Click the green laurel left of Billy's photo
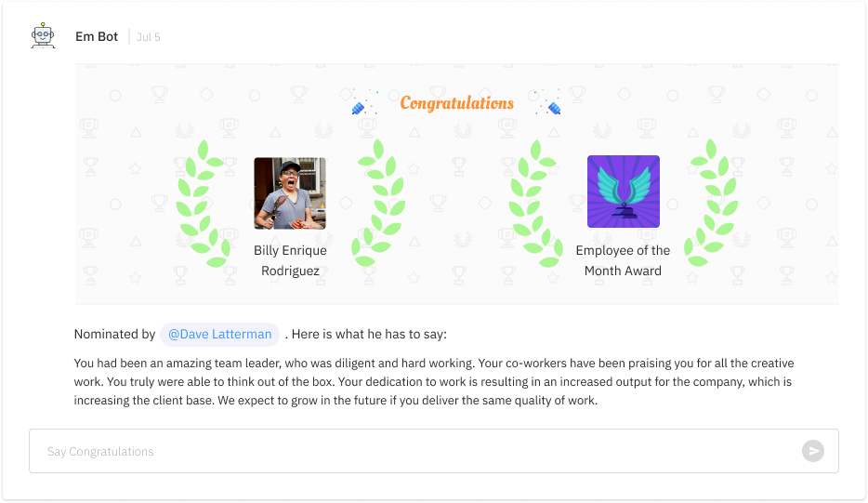This screenshot has height=503, width=868. (204, 204)
